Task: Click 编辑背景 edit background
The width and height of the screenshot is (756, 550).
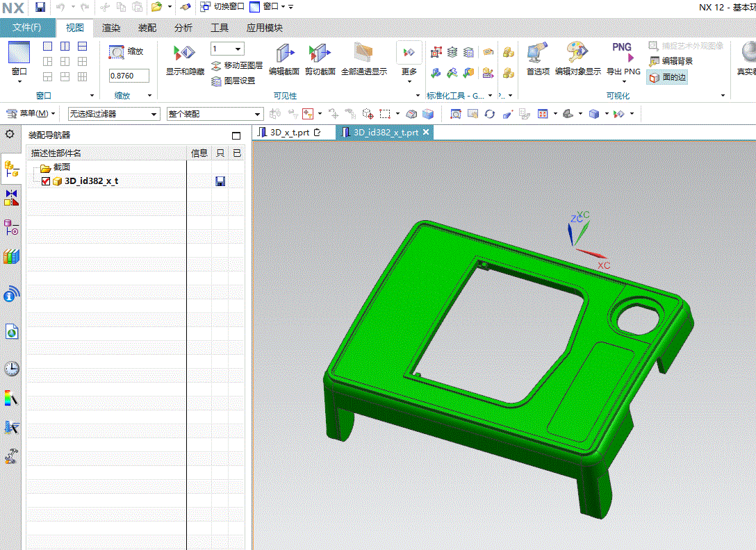Action: point(671,61)
